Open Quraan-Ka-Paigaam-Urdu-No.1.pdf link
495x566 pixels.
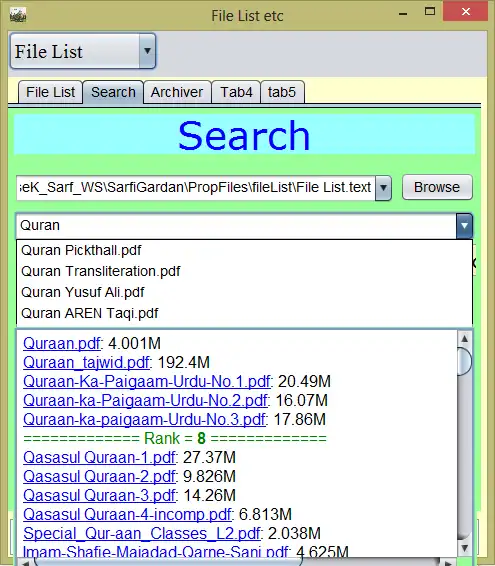click(147, 382)
